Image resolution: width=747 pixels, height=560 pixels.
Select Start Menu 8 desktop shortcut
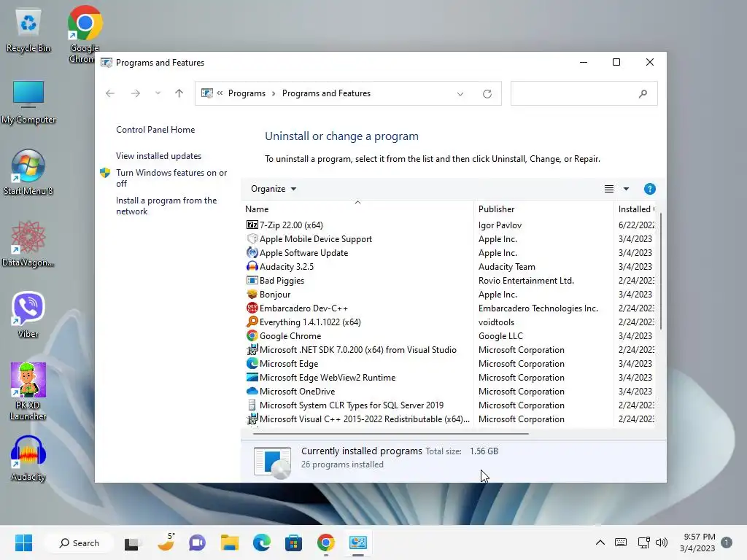point(28,172)
